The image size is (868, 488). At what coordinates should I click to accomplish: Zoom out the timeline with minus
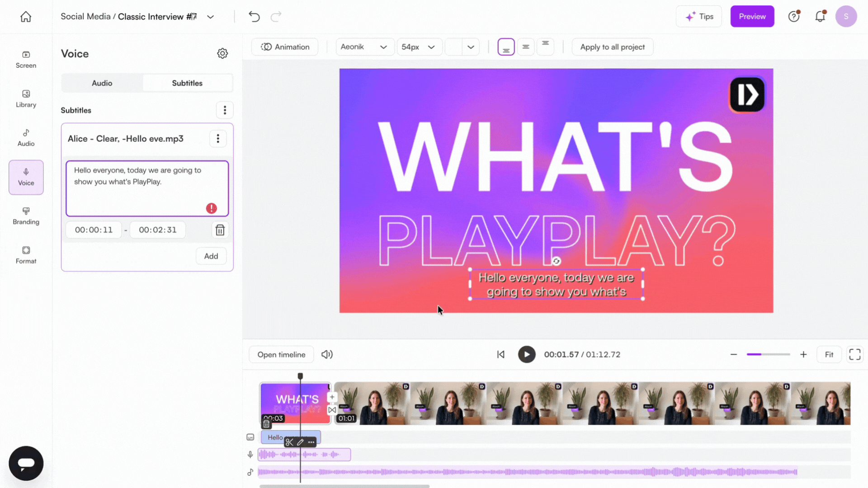734,355
